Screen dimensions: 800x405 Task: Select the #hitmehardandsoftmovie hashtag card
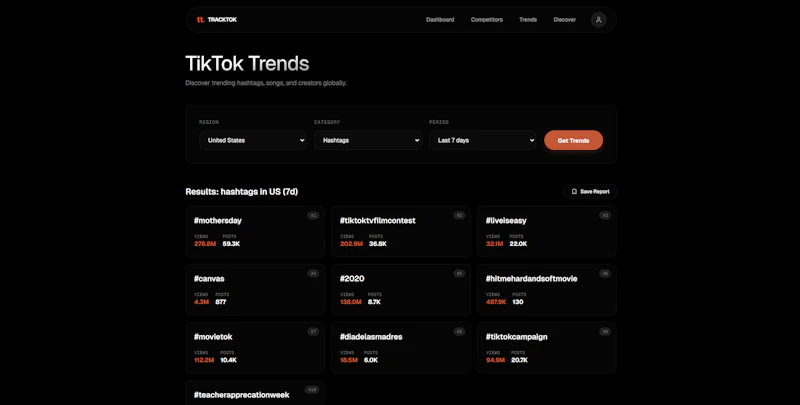pos(546,290)
